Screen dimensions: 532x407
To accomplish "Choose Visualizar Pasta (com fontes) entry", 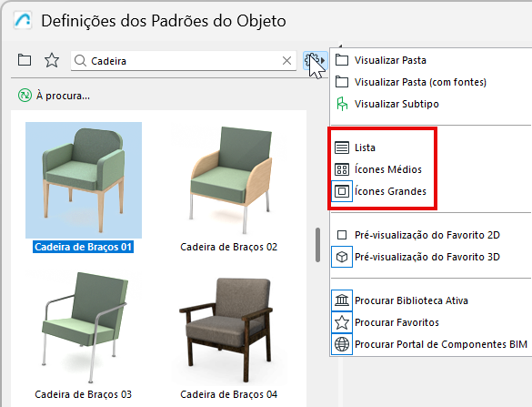I will (420, 82).
